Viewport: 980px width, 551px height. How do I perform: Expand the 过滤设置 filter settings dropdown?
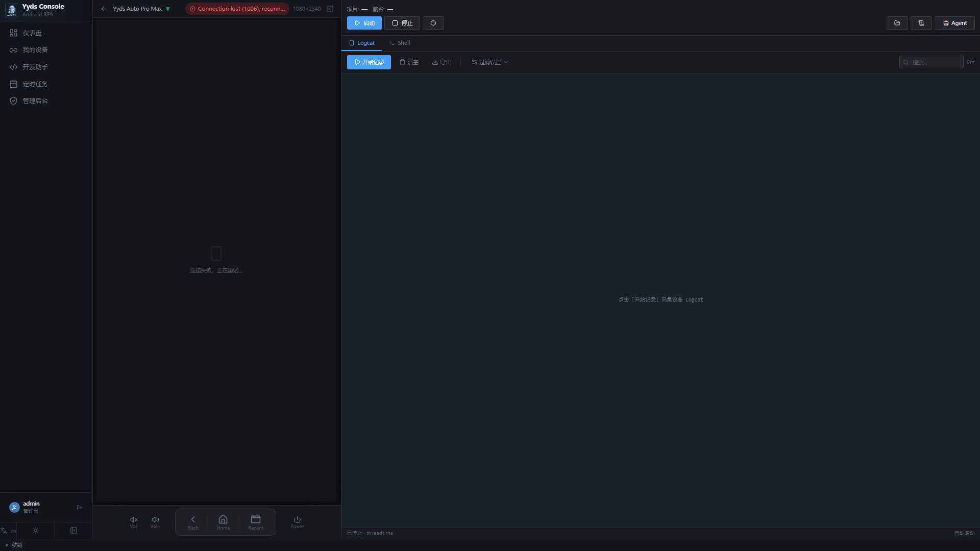[489, 62]
